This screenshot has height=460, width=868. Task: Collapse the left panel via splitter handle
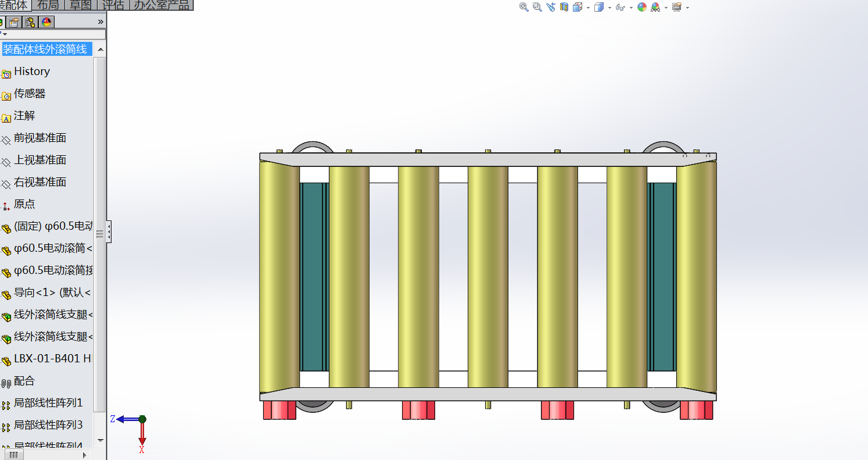(108, 231)
